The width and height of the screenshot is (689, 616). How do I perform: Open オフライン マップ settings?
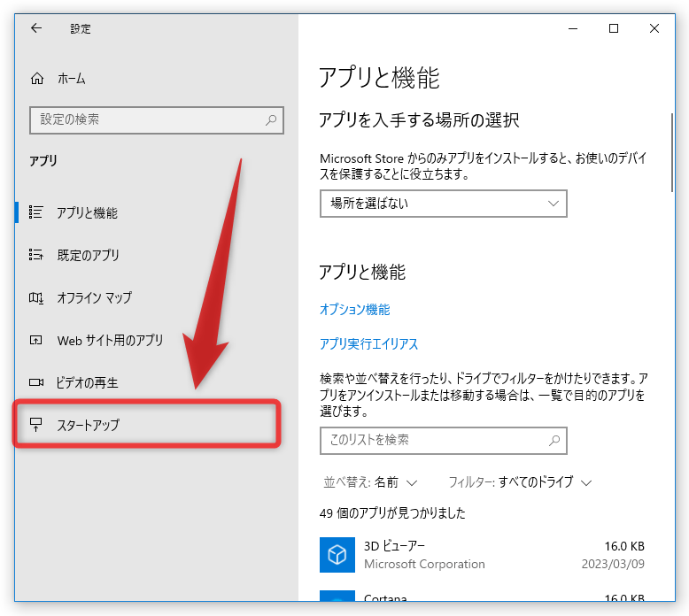coord(95,297)
